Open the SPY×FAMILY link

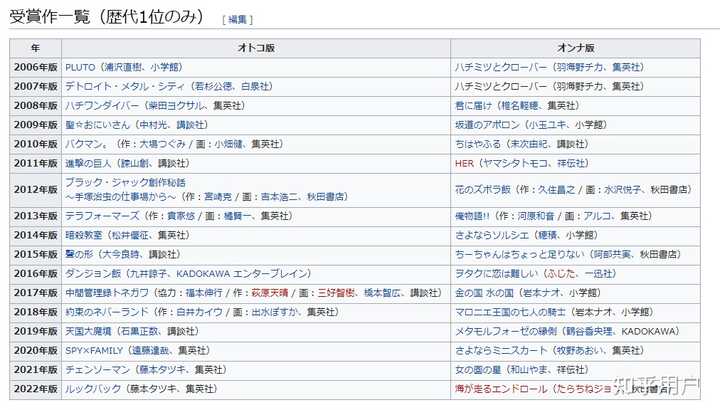pos(94,351)
